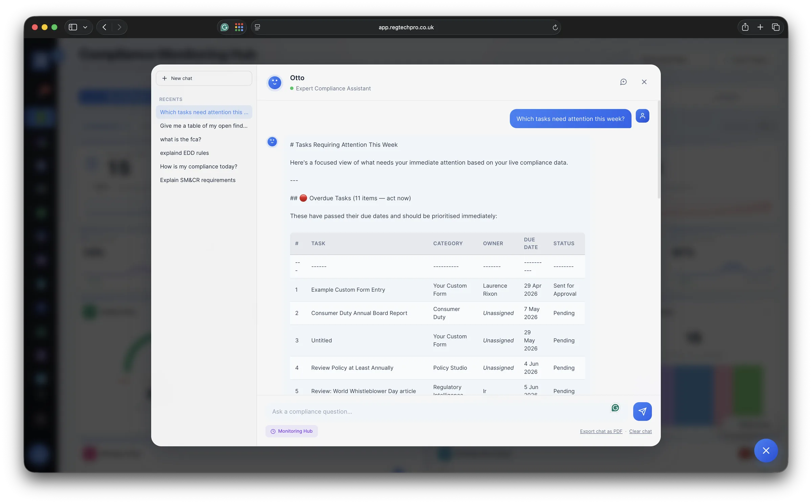Go back with the Safari back arrow
The width and height of the screenshot is (812, 504).
pos(104,27)
